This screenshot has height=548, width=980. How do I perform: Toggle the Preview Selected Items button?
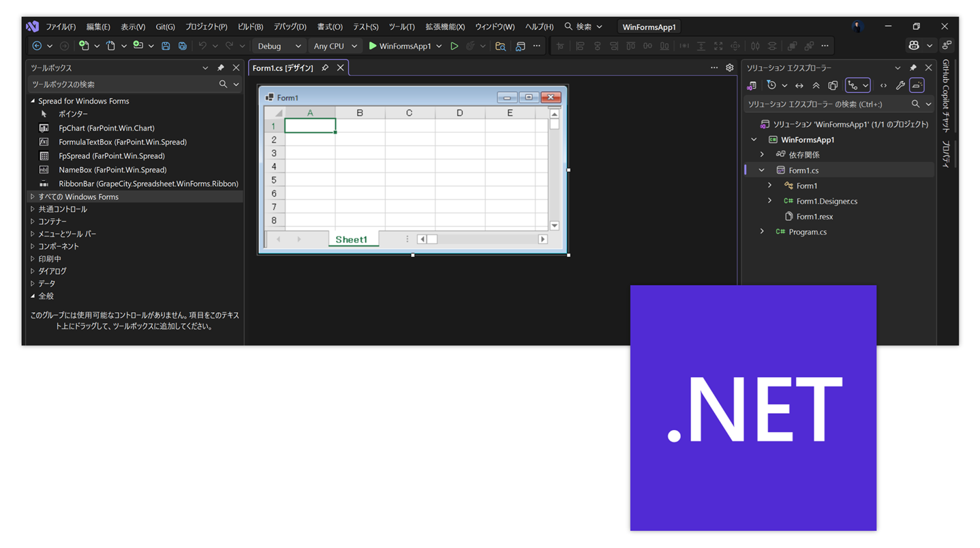point(917,86)
